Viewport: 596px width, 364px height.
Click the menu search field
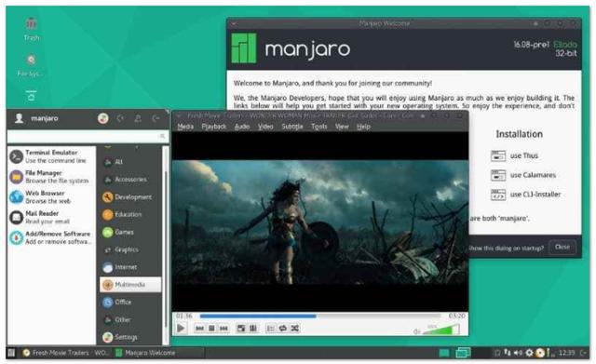tap(88, 137)
